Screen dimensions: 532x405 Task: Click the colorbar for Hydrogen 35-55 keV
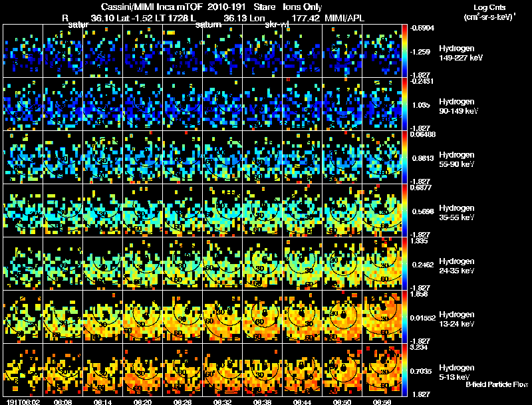coord(404,210)
